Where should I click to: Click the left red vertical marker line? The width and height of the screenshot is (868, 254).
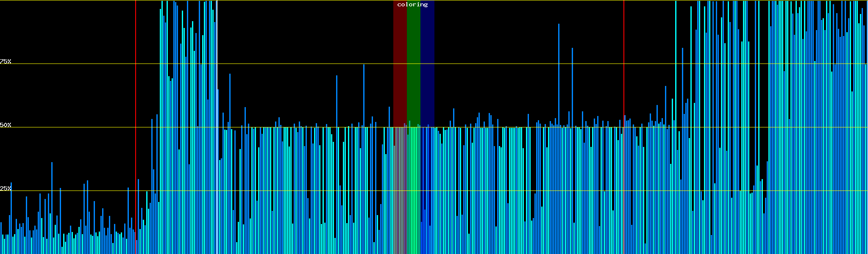(x=136, y=85)
